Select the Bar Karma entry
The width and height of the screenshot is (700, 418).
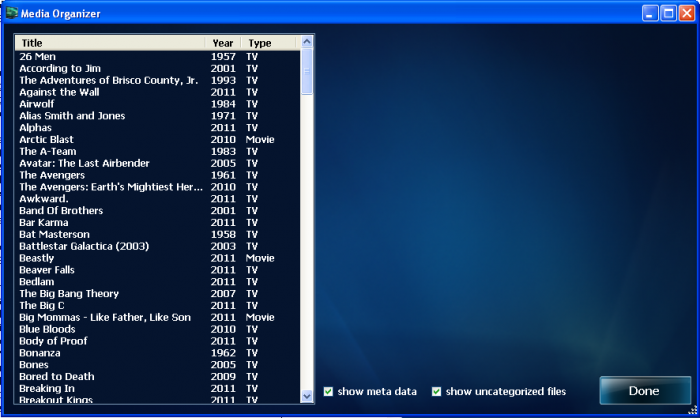point(158,222)
